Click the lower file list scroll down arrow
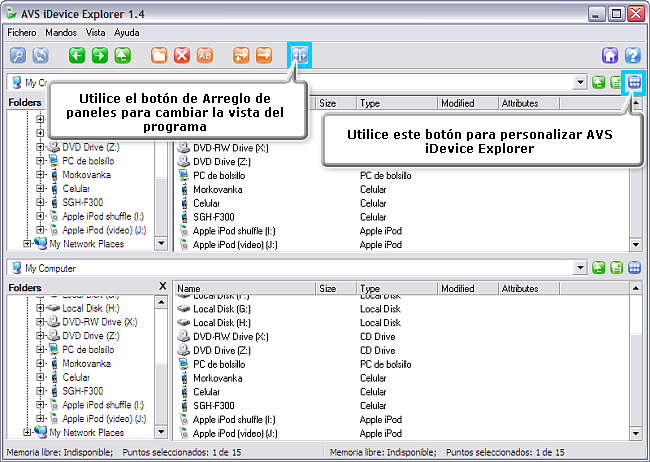The width and height of the screenshot is (650, 462). [636, 433]
